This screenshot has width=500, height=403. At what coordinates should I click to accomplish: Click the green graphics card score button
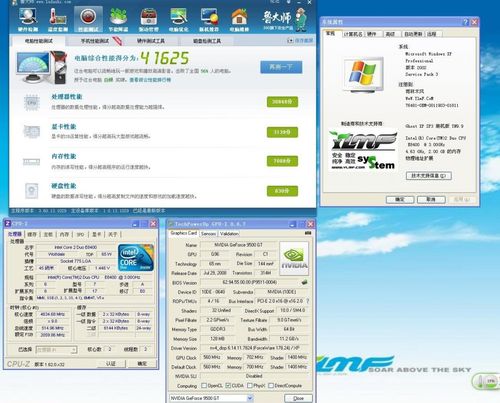coord(282,132)
